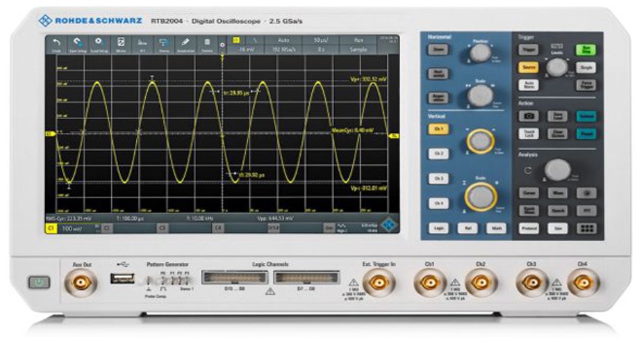The image size is (644, 347).
Task: Open the Load Setup toolbar icon
Action: pos(99,45)
